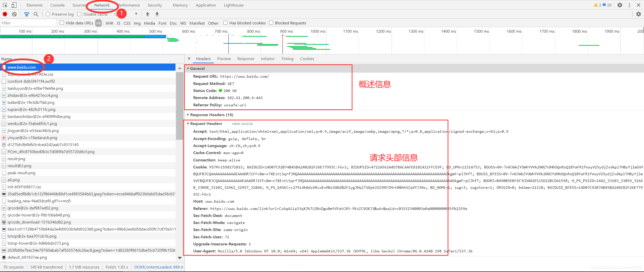Enable Preserve log checkbox
Image resolution: width=644 pixels, height=272 pixels.
48,14
